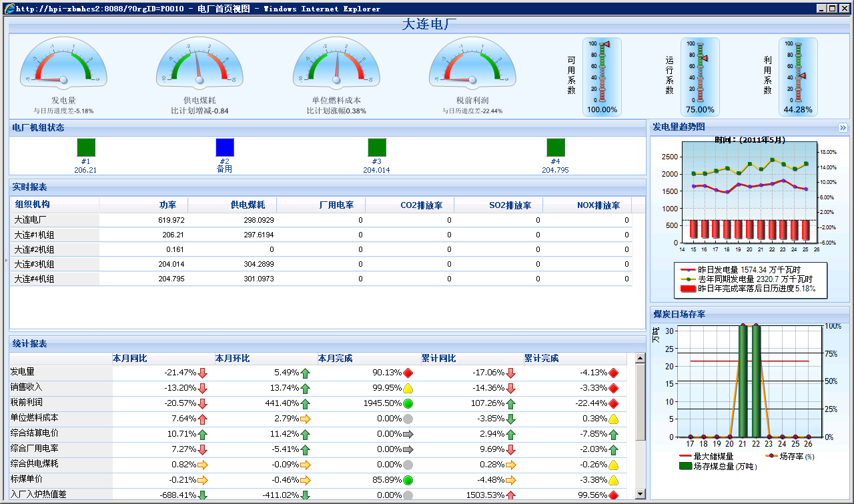Click the 厂用电率 column header
The image size is (854, 504).
point(321,205)
